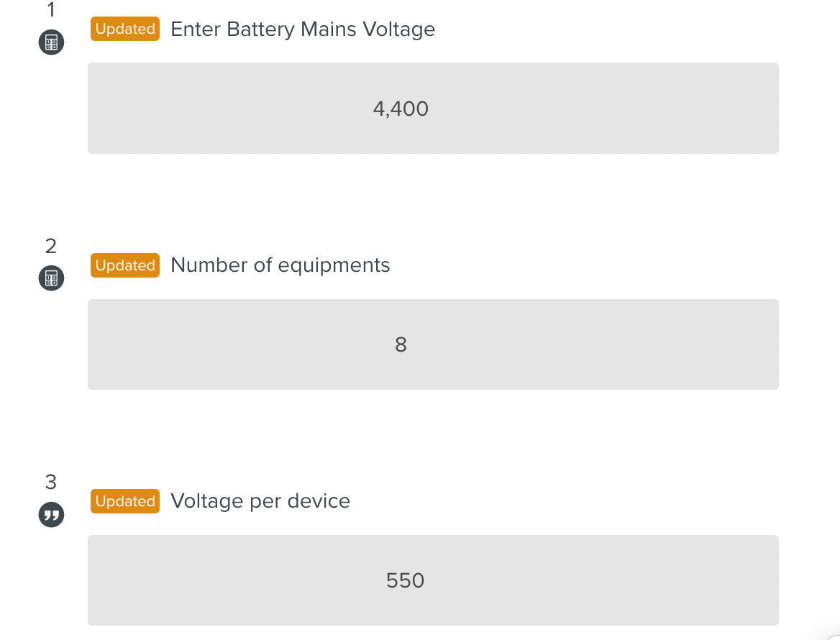Select the answer field showing 8

pyautogui.click(x=433, y=344)
